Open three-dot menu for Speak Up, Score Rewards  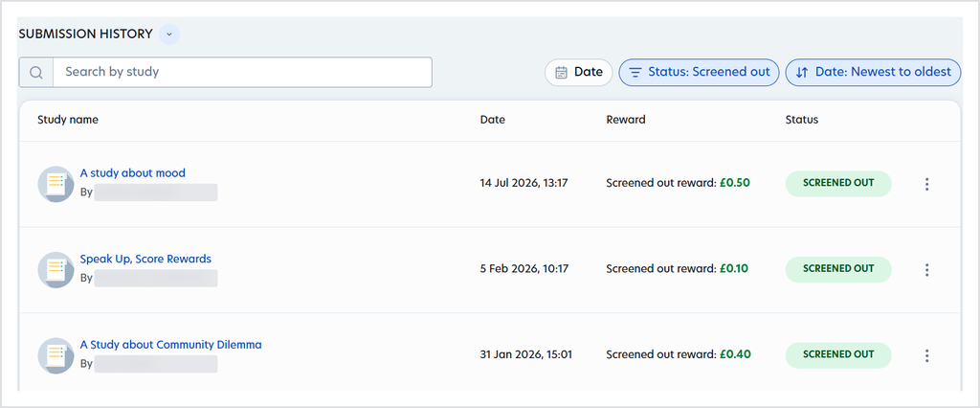coord(926,270)
